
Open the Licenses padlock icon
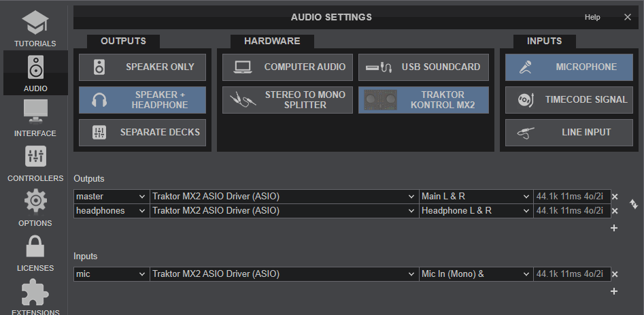(35, 252)
